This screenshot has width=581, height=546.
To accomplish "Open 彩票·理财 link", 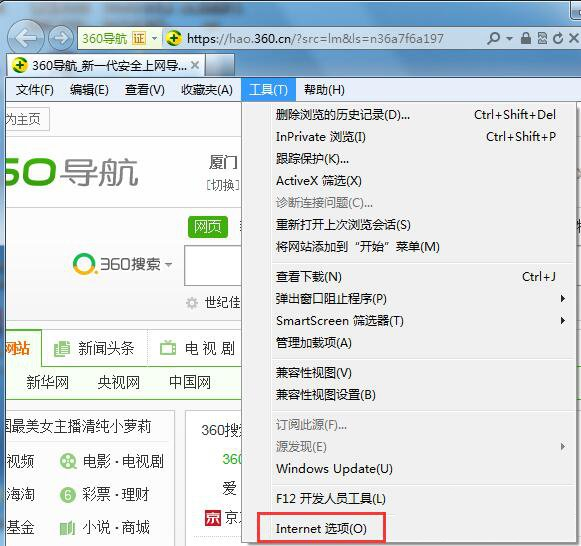I will pyautogui.click(x=116, y=495).
